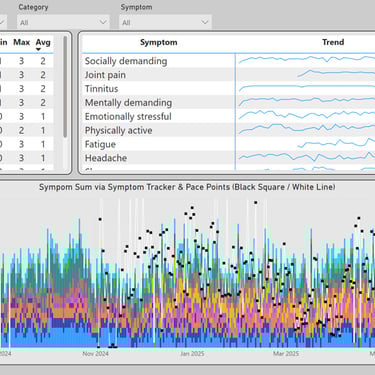Click the Trend column header

(x=333, y=42)
